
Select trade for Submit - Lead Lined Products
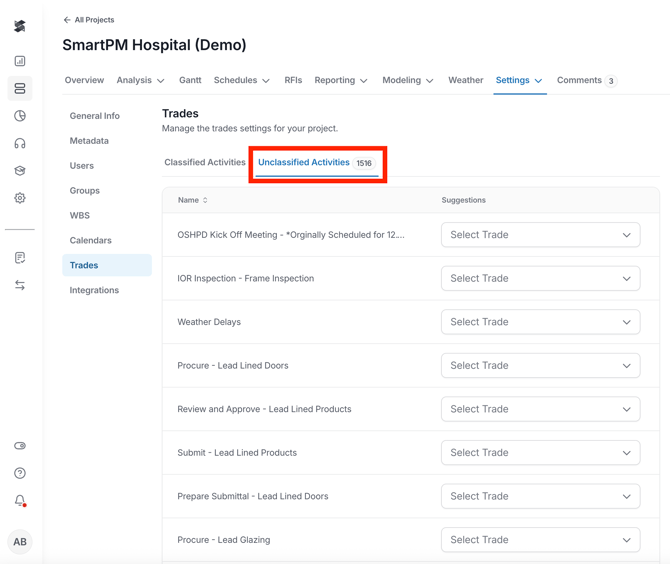click(541, 452)
